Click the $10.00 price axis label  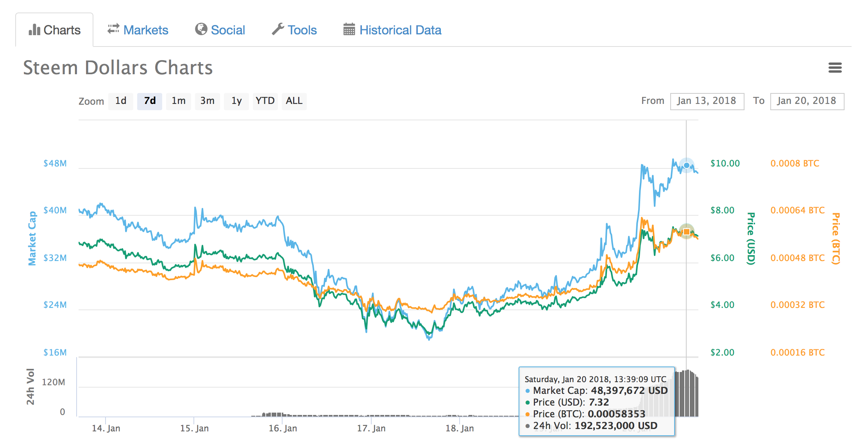[725, 163]
